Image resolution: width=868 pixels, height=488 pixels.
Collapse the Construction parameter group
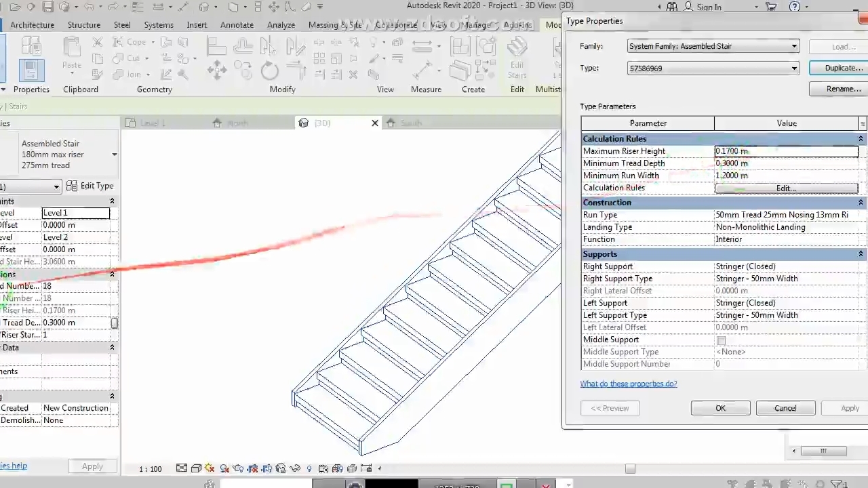click(861, 203)
